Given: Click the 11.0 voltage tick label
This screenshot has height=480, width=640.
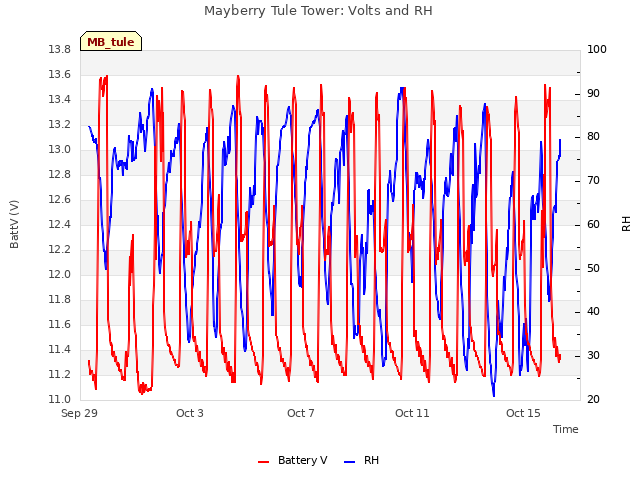Looking at the screenshot, I should coord(60,399).
